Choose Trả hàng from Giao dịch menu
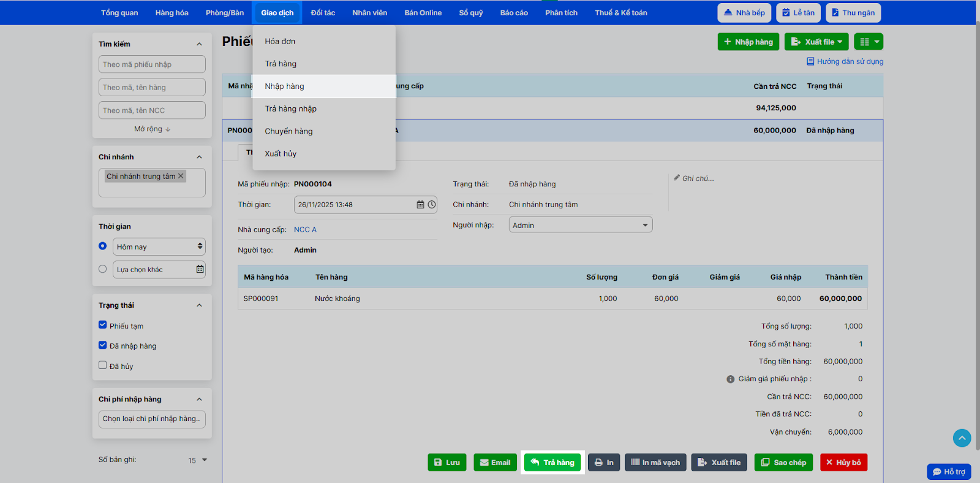Image resolution: width=980 pixels, height=483 pixels. pos(324,64)
